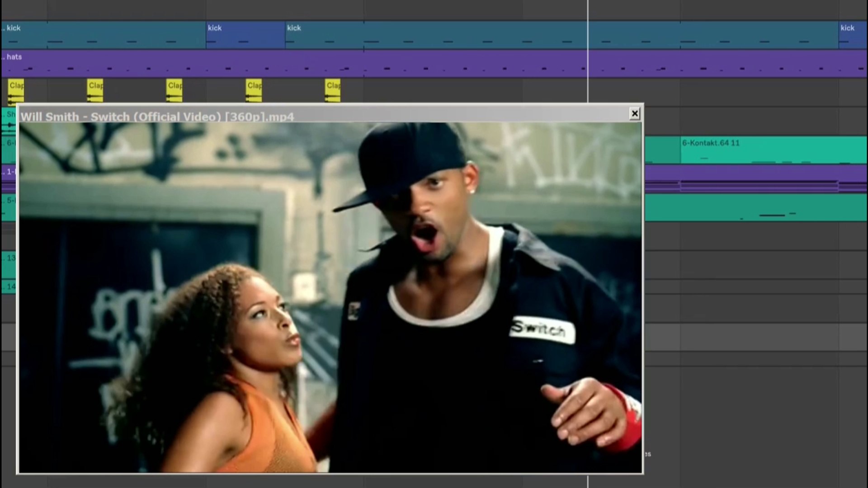Select the darker blue kick clip
This screenshot has height=488, width=868.
(x=245, y=35)
